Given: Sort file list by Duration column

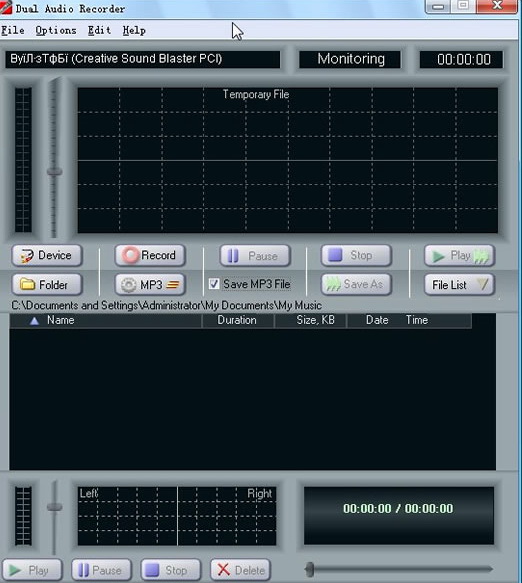Looking at the screenshot, I should (238, 321).
